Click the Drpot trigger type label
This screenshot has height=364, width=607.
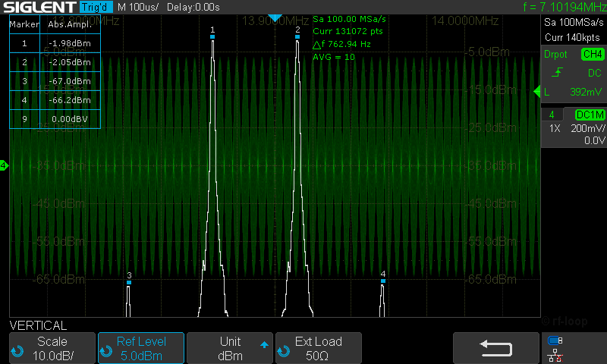pyautogui.click(x=555, y=54)
